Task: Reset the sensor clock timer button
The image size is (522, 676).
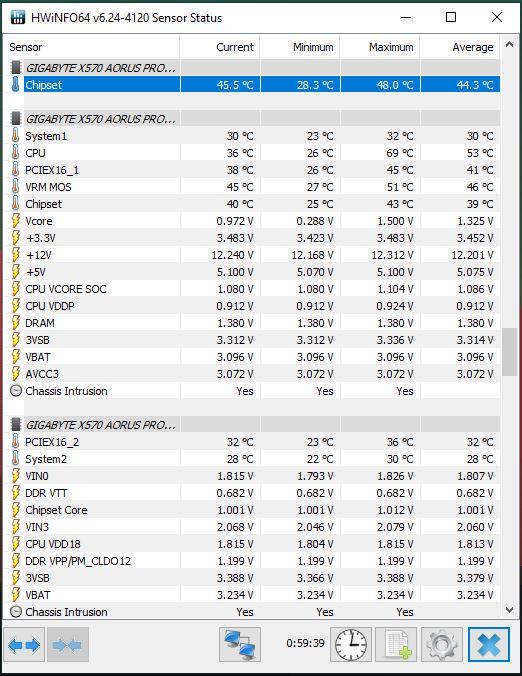Action: coord(351,645)
